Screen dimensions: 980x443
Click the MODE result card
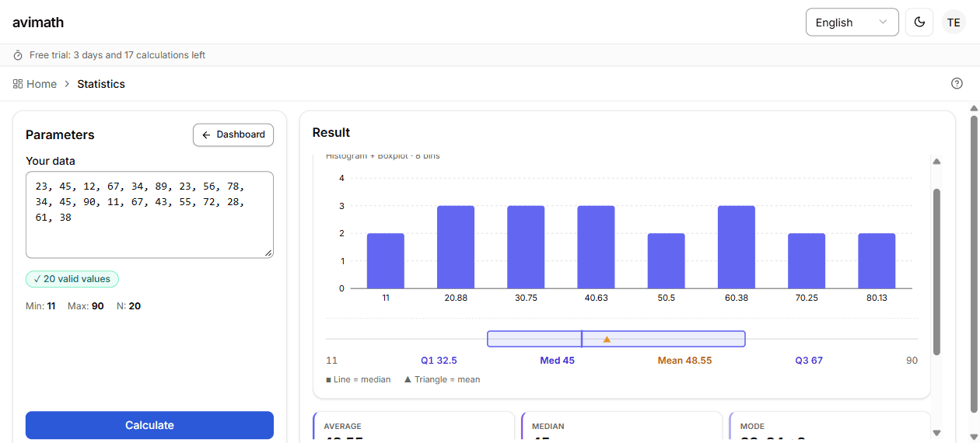point(830,427)
